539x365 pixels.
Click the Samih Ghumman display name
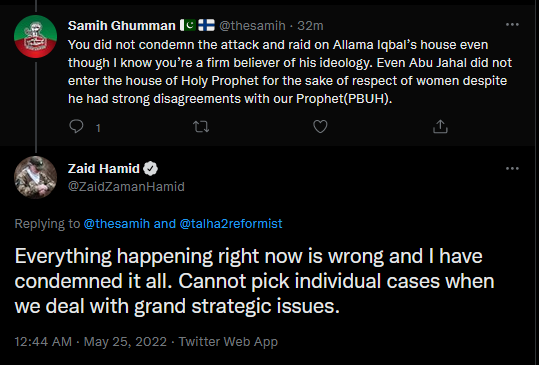coord(122,25)
